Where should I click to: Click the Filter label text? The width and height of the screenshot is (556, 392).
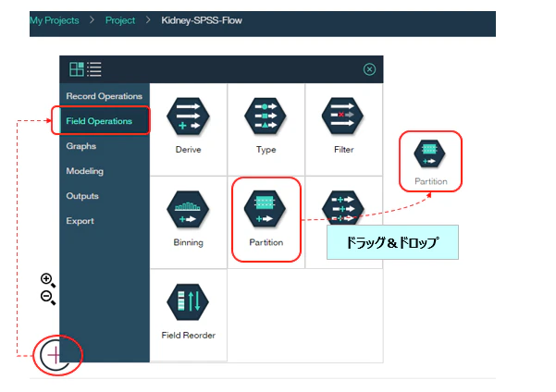(343, 150)
